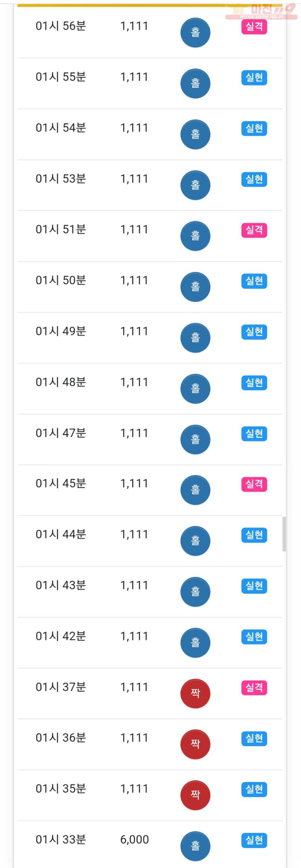This screenshot has height=868, width=301.
Task: Click the blue 실현 badge in the 01시 33분 row
Action: (254, 840)
